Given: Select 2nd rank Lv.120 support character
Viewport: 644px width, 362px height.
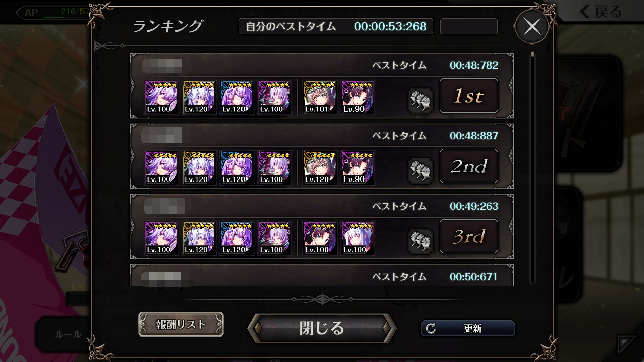Looking at the screenshot, I should [320, 167].
